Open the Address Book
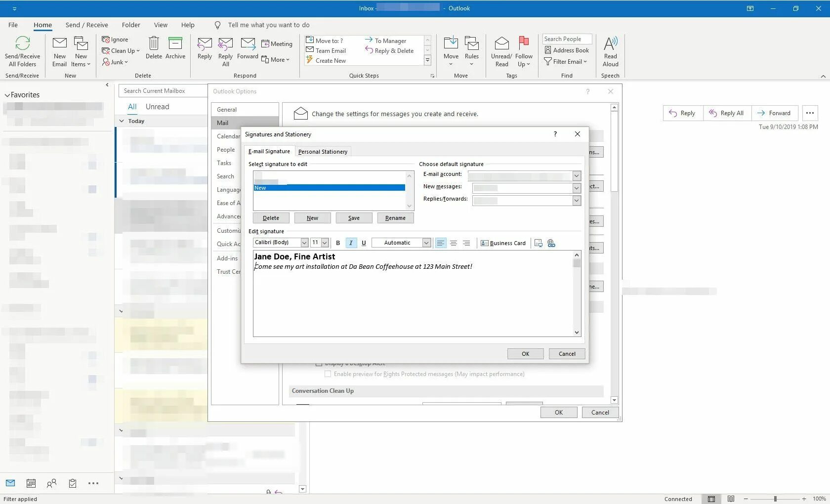 (x=567, y=50)
